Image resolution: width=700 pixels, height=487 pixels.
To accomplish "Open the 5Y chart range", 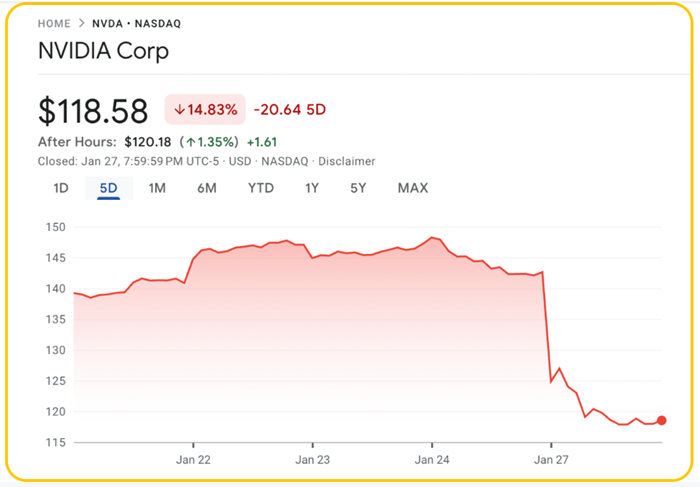I will point(358,188).
